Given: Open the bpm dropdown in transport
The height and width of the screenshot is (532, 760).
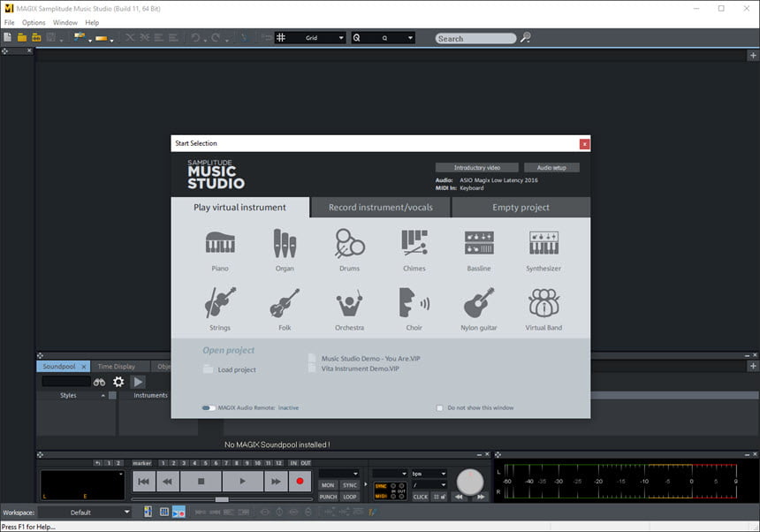Looking at the screenshot, I should [x=429, y=474].
